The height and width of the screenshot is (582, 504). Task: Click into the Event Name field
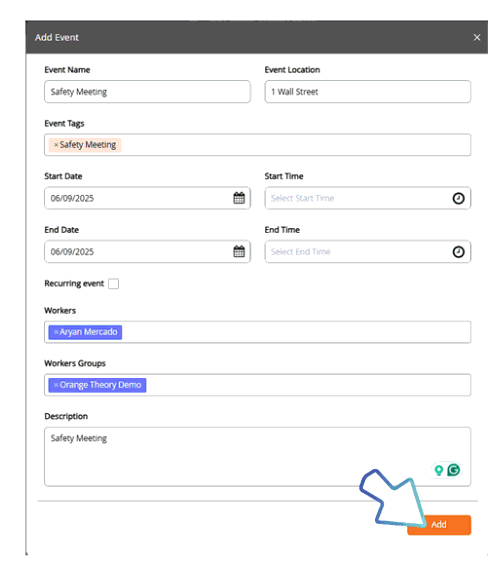[x=147, y=92]
